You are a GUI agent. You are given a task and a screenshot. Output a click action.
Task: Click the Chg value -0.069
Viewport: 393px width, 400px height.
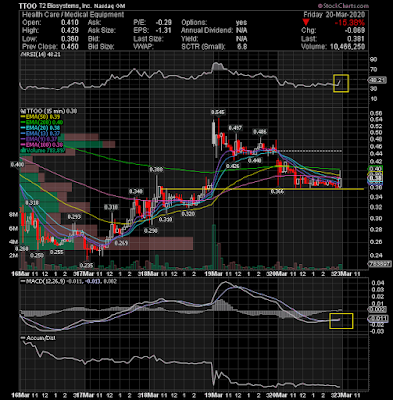[354, 30]
